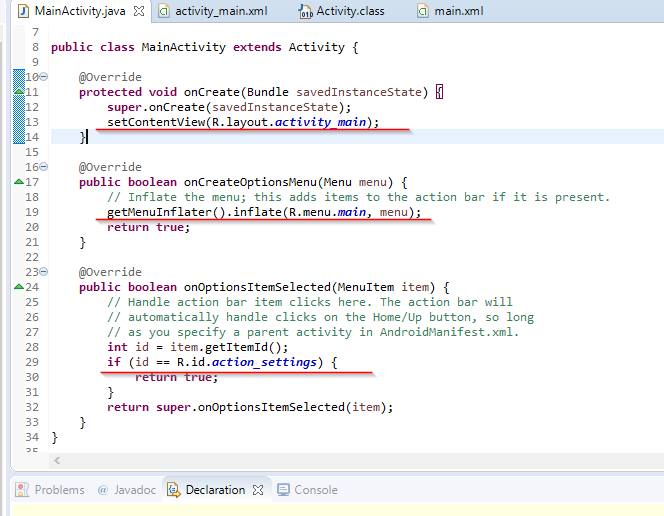Click the 'Handle action bar item clicks' comment
Image resolution: width=664 pixels, height=516 pixels.
pyautogui.click(x=310, y=302)
